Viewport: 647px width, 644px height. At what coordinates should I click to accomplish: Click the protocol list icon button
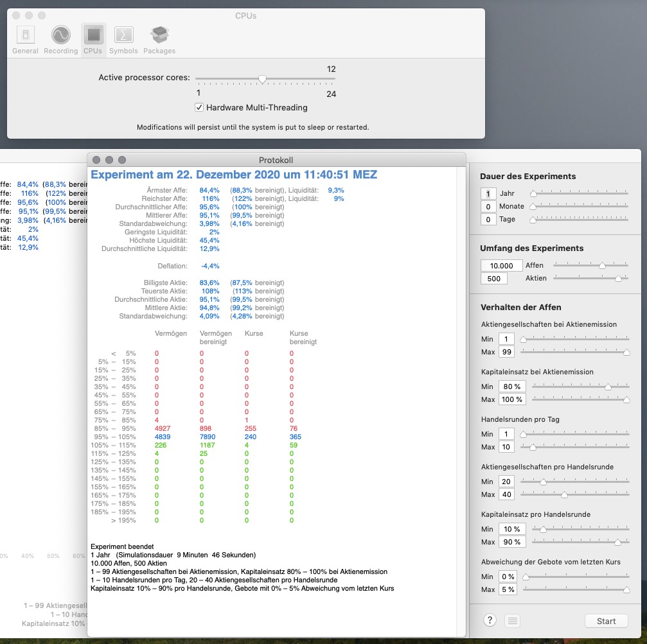click(x=513, y=620)
